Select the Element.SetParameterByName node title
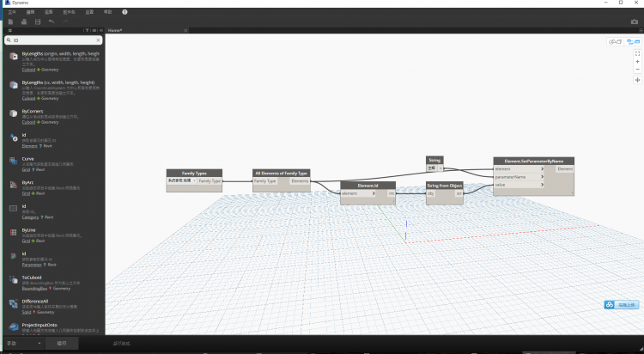This screenshot has width=644, height=354. [533, 162]
